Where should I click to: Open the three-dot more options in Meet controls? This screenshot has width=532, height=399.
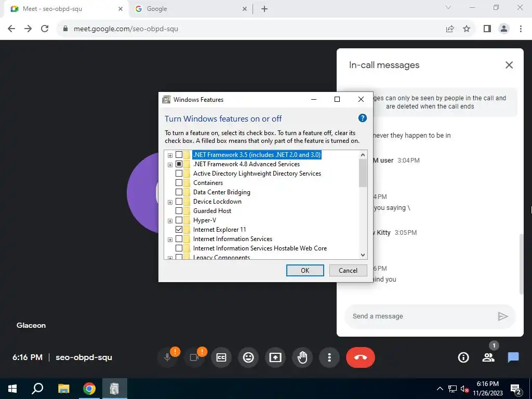click(x=329, y=357)
